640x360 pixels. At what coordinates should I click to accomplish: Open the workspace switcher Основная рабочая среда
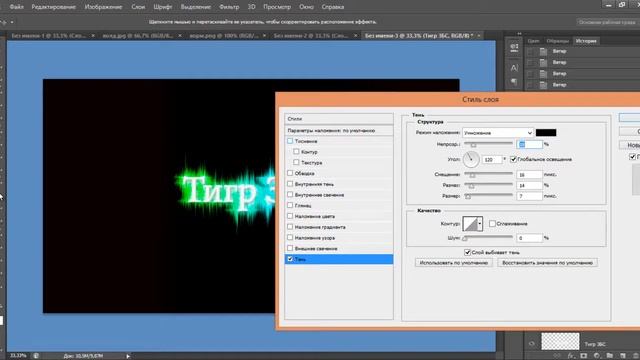607,22
